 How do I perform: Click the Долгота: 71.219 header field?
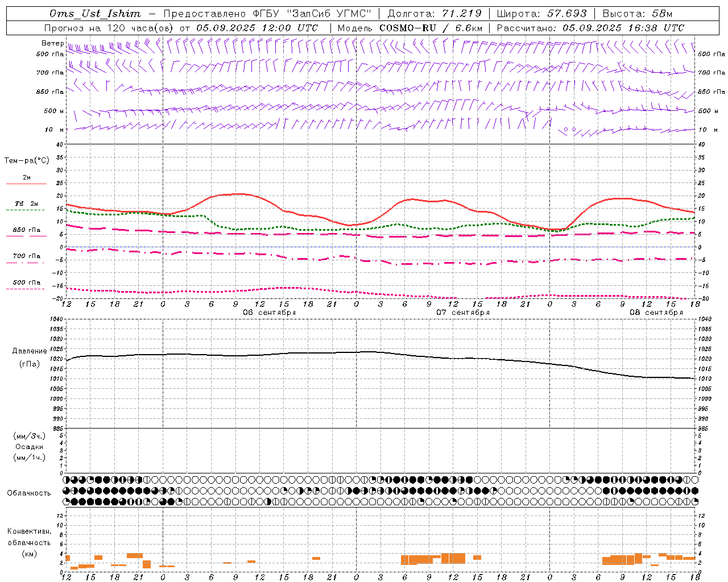435,14
